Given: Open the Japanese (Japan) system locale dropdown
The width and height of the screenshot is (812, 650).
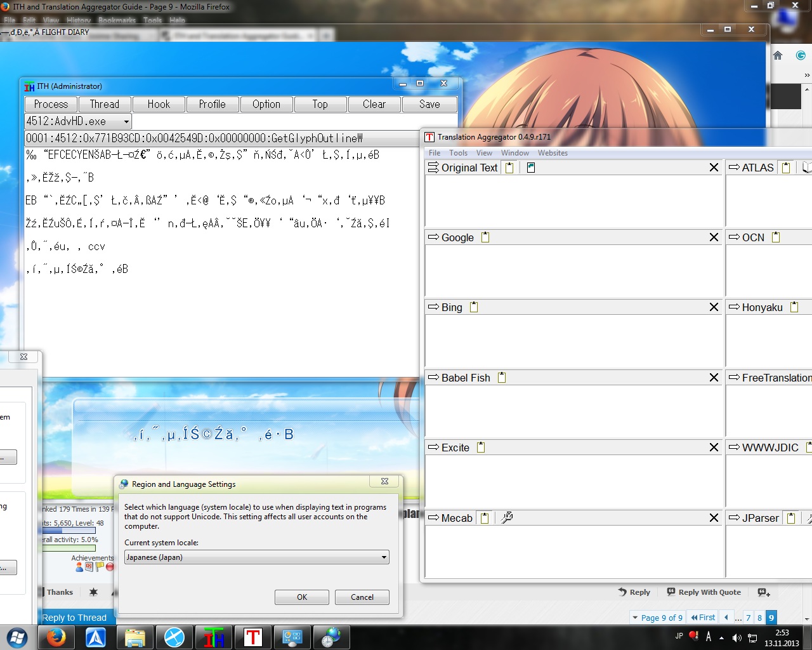Looking at the screenshot, I should (257, 557).
